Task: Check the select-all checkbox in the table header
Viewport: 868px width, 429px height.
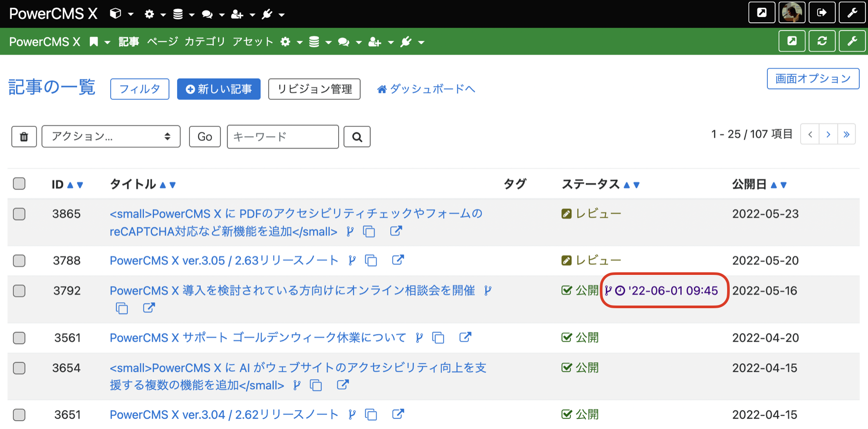Action: pyautogui.click(x=19, y=184)
